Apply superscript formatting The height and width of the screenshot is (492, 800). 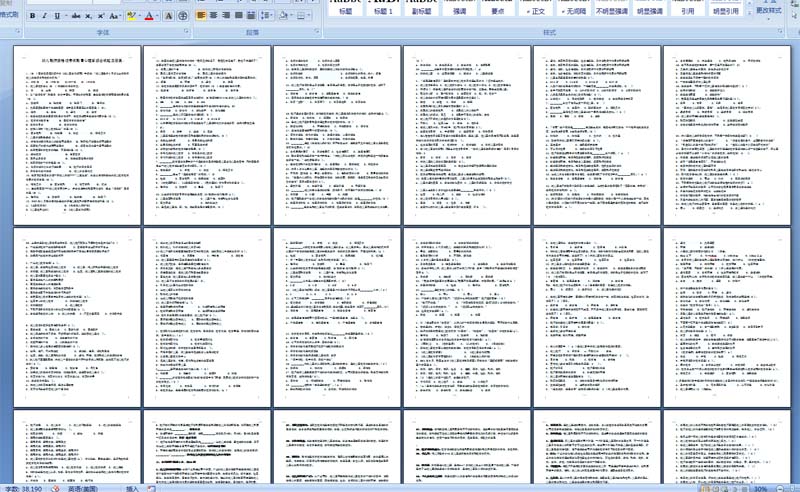click(x=101, y=16)
